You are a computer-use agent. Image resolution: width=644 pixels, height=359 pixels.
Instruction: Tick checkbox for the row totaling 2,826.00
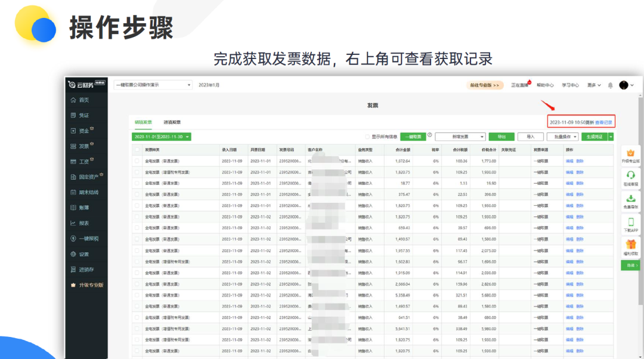(x=137, y=284)
